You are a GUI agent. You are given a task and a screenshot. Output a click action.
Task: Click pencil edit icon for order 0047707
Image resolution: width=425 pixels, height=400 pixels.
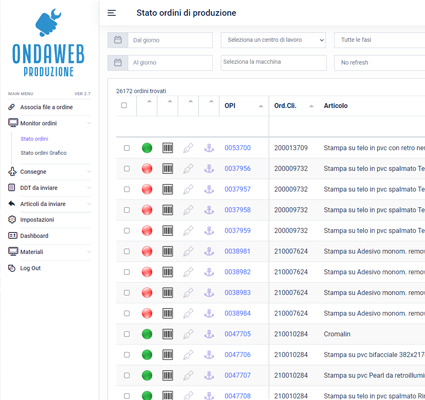click(188, 375)
